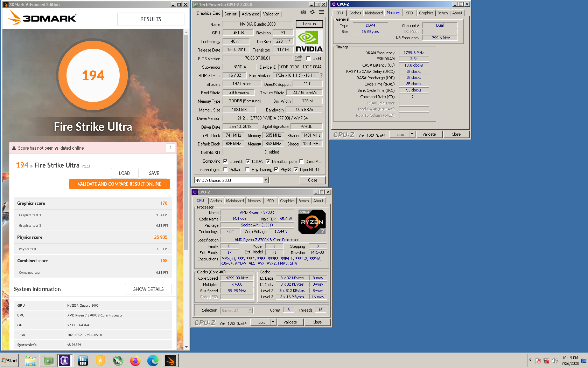The height and width of the screenshot is (368, 588).
Task: Open the Mainboard tab in upper CPU-Z window
Action: click(x=374, y=13)
